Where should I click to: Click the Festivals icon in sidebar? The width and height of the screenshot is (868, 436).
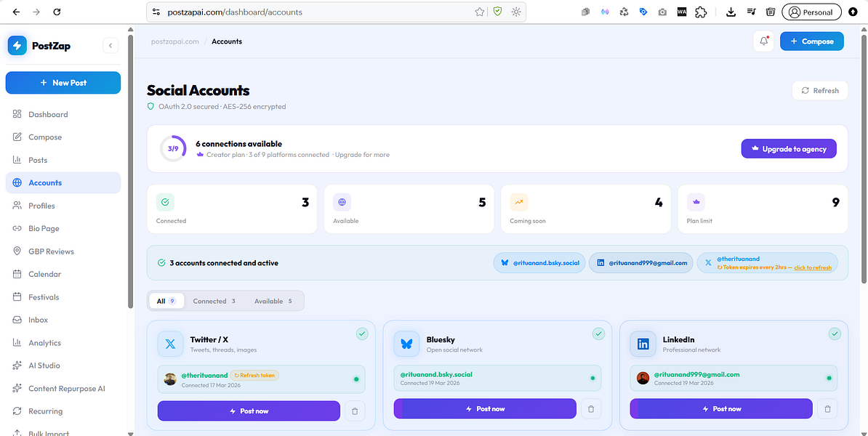tap(17, 297)
